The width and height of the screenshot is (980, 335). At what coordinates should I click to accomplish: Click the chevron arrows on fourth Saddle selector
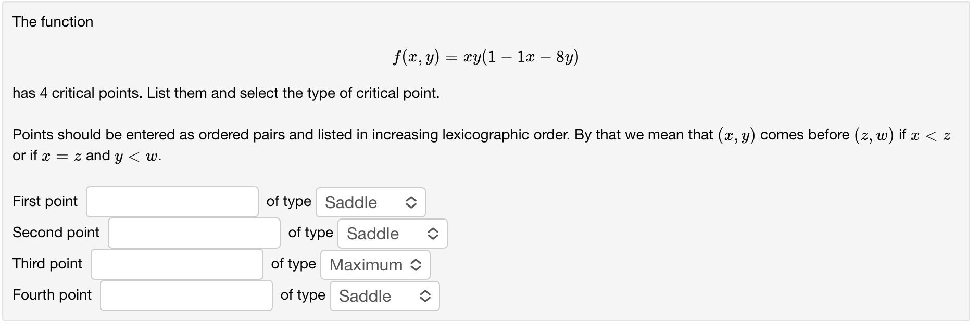tap(425, 296)
